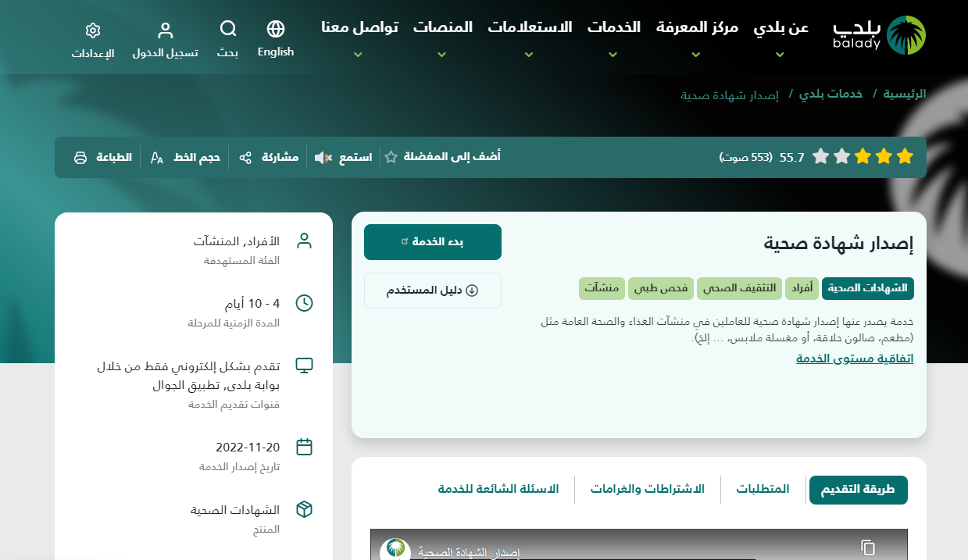Select the فحص طبي green tag
This screenshot has height=560, width=968.
pos(660,288)
